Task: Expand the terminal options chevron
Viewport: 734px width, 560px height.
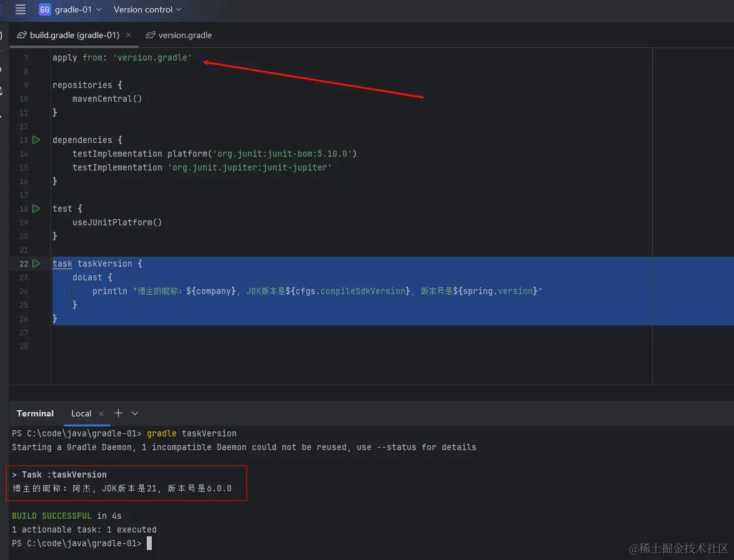Action: [135, 413]
